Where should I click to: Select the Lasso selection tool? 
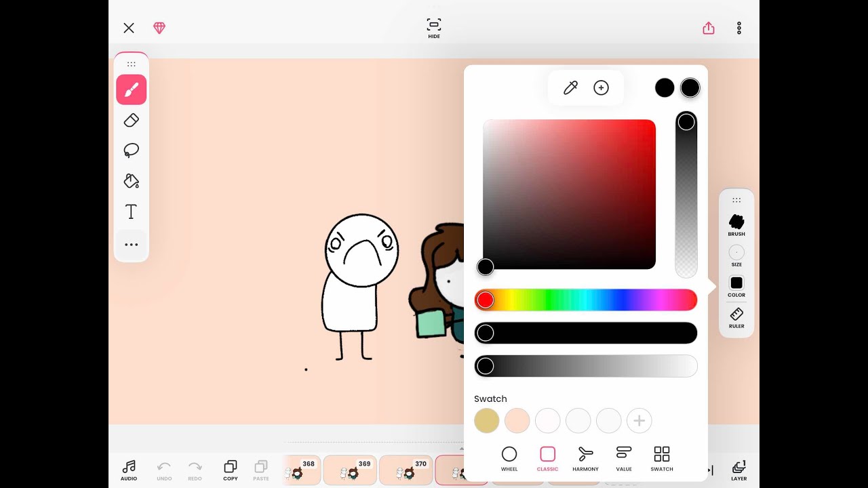(132, 150)
